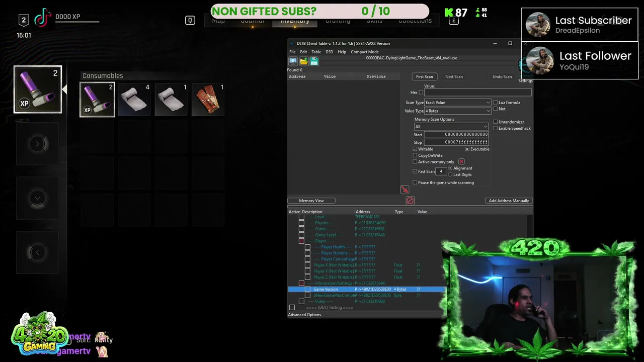Click the scan Value input field
The image size is (644, 362).
[477, 93]
